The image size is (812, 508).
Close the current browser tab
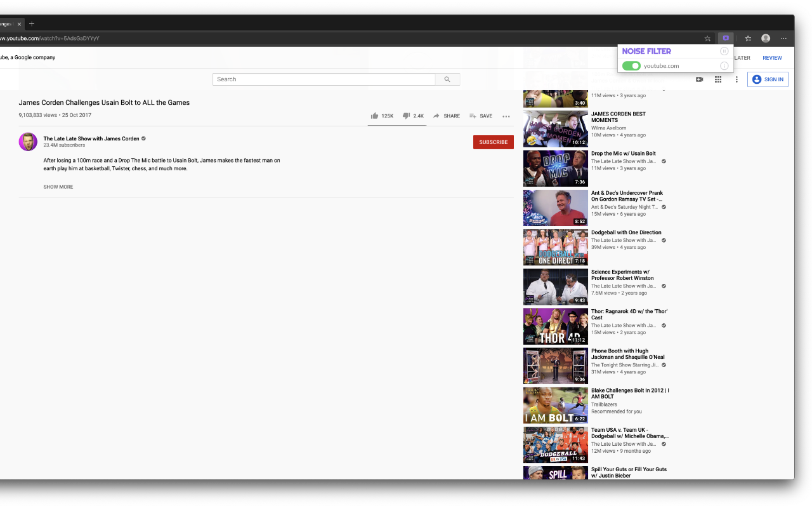(x=19, y=24)
